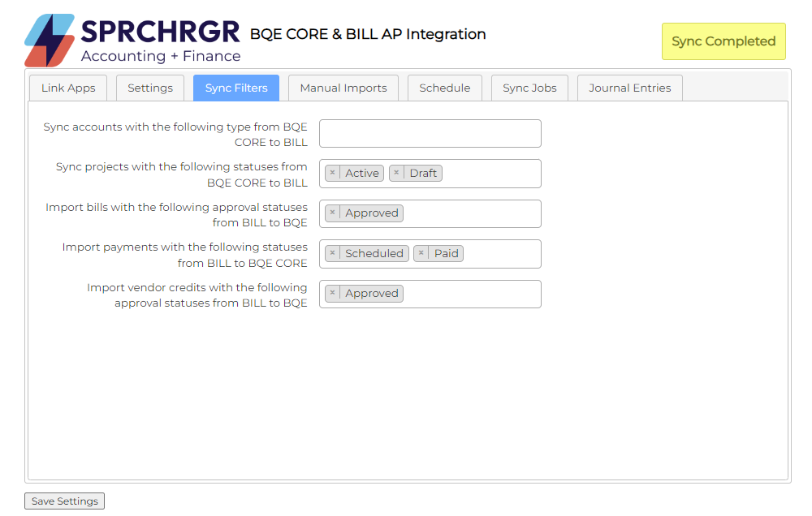This screenshot has width=812, height=516.
Task: Remove the Scheduled payment status tag
Action: point(332,253)
